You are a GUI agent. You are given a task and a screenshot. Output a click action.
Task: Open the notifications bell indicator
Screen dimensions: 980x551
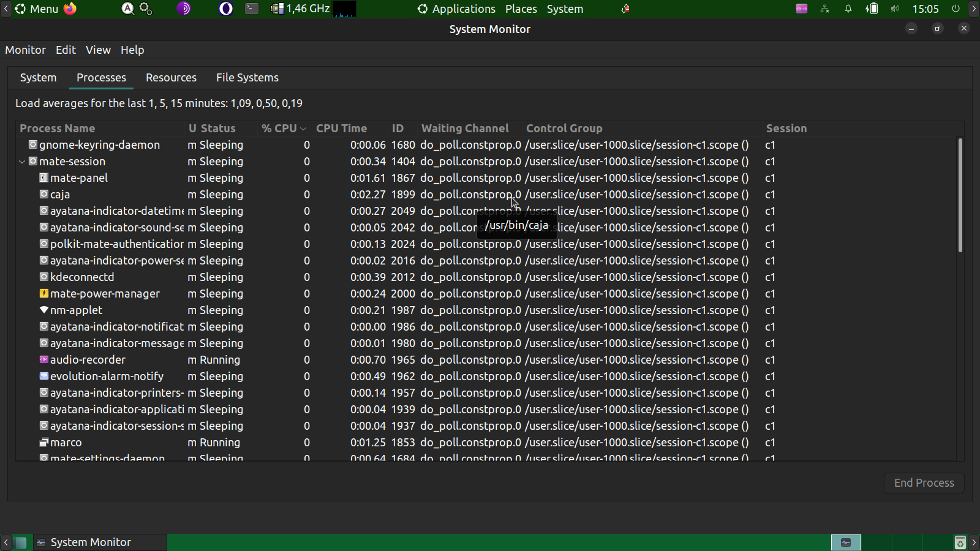[x=848, y=9]
